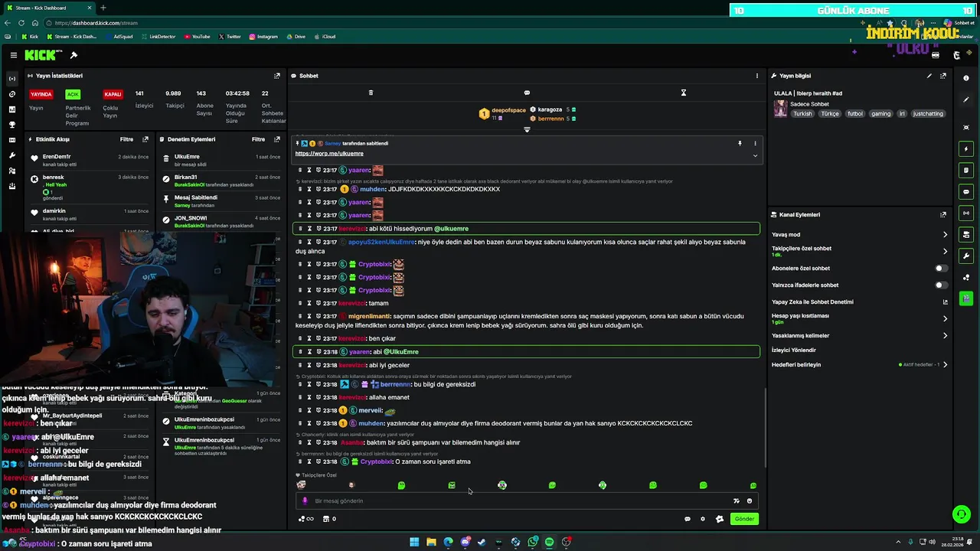980x551 pixels.
Task: Toggle the channel actions widget in right sidebar
Action: point(966,234)
